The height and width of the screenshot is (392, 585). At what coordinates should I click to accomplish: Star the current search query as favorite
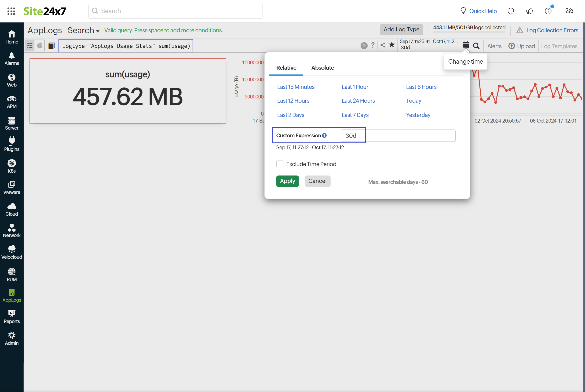[x=392, y=45]
